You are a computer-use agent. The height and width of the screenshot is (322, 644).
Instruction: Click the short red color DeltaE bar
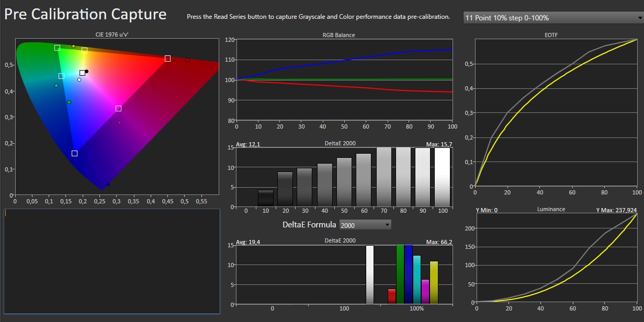pyautogui.click(x=392, y=296)
